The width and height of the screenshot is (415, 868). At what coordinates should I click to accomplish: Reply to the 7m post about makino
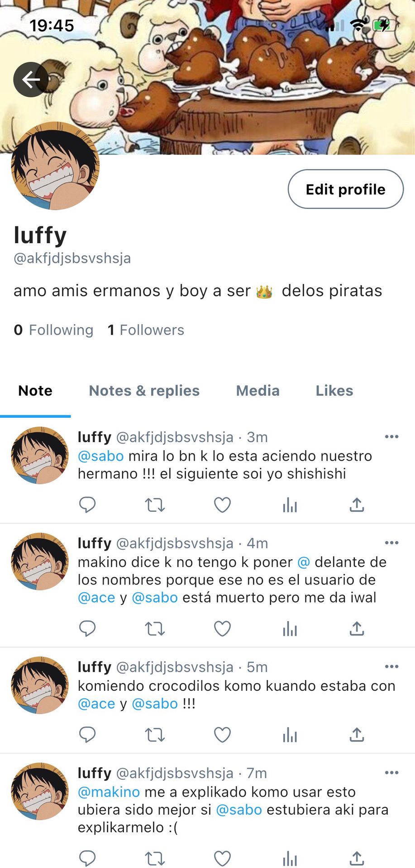coord(87,858)
